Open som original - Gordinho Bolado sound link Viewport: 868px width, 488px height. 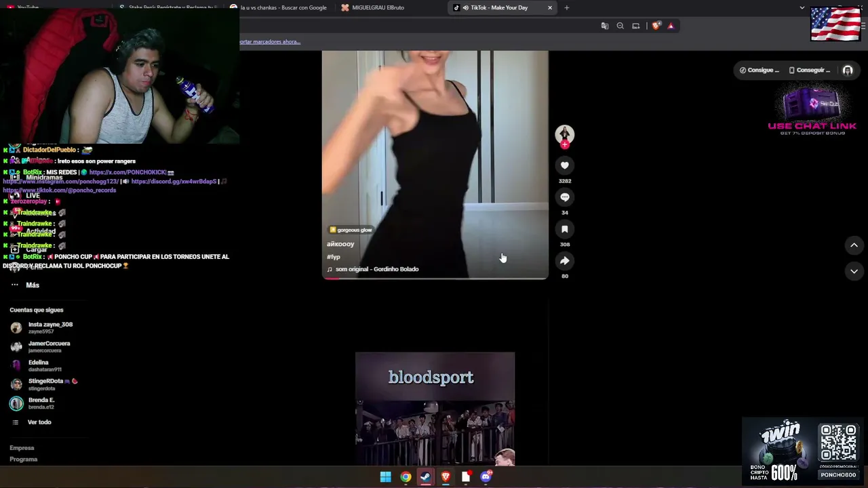377,269
